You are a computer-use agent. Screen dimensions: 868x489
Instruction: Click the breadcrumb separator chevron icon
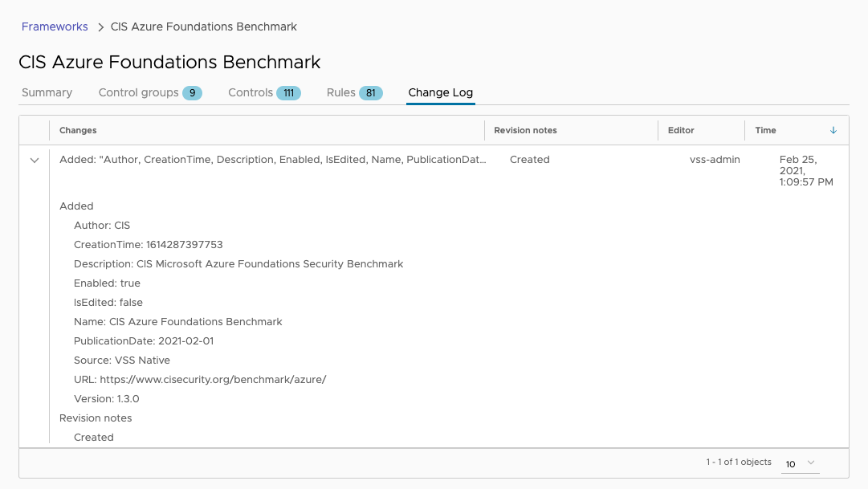click(x=100, y=27)
